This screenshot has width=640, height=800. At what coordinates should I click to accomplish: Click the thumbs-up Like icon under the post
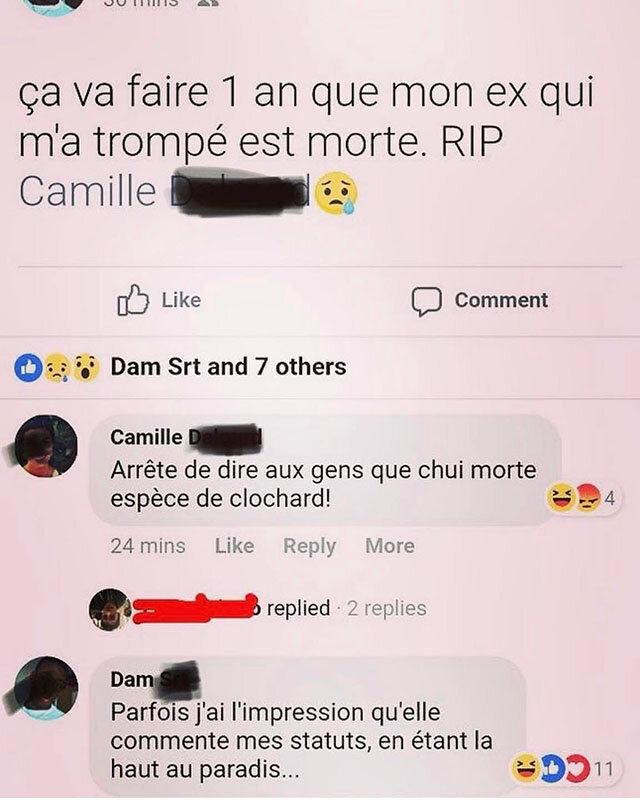(x=133, y=300)
